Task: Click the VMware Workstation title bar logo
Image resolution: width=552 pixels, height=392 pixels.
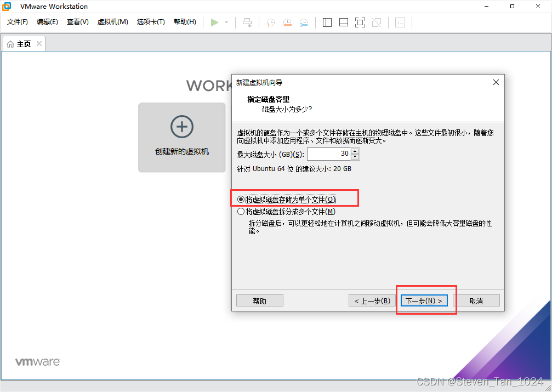Action: pyautogui.click(x=7, y=7)
